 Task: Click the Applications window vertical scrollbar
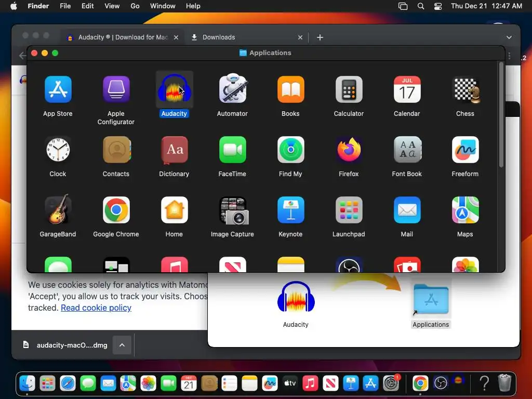click(501, 115)
